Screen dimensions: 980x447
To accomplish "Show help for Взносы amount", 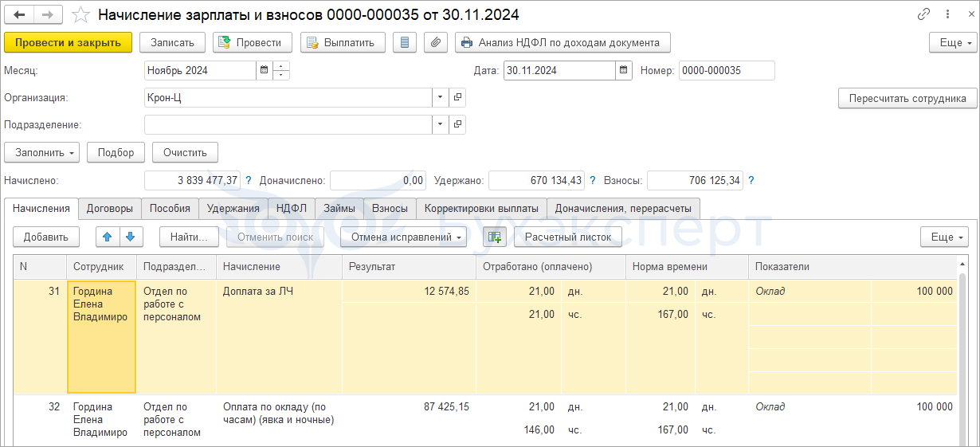I will pos(751,181).
